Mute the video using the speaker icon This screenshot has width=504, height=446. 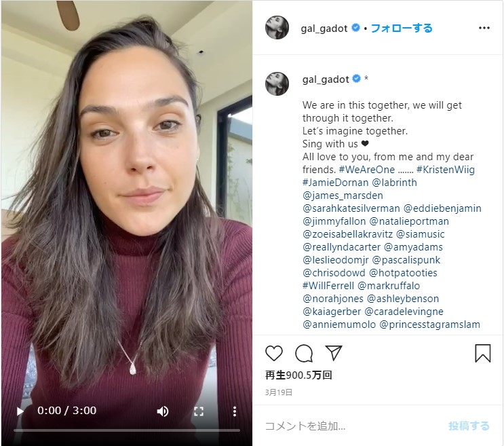(163, 411)
